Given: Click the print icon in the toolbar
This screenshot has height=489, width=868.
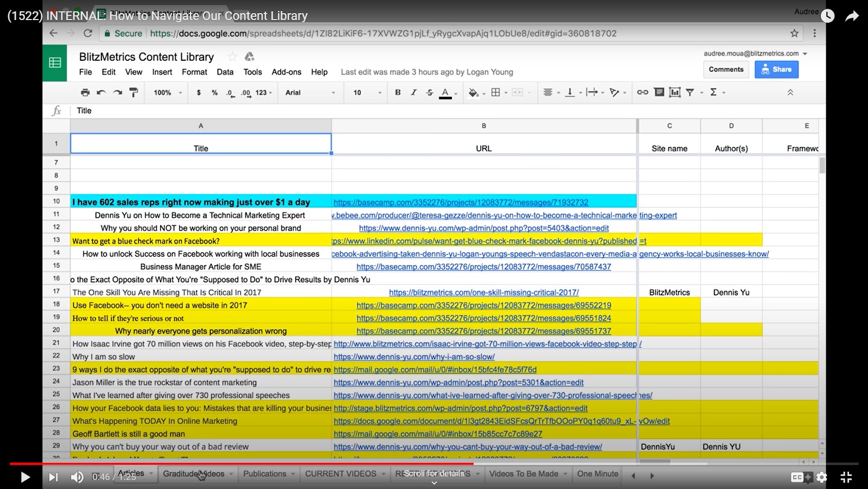Looking at the screenshot, I should click(85, 93).
